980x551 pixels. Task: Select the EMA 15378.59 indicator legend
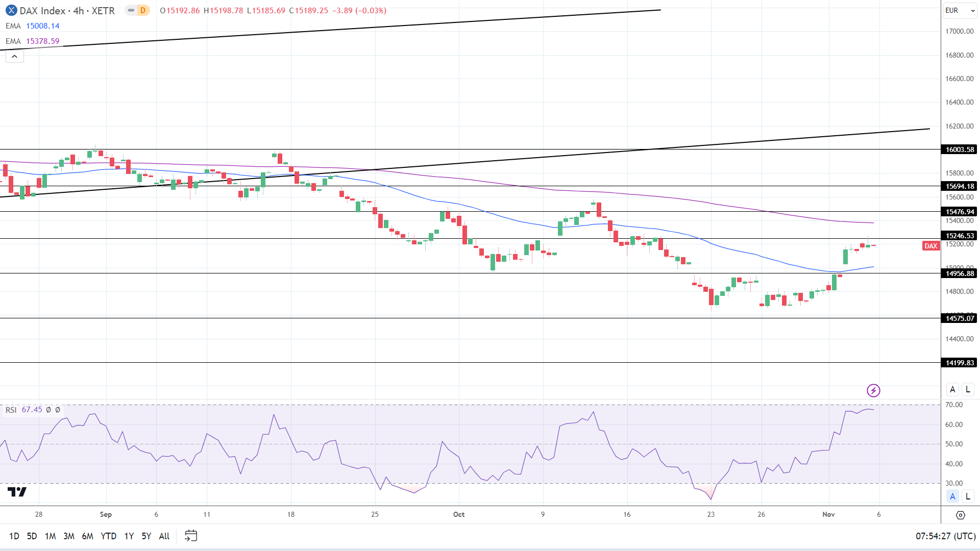(33, 41)
